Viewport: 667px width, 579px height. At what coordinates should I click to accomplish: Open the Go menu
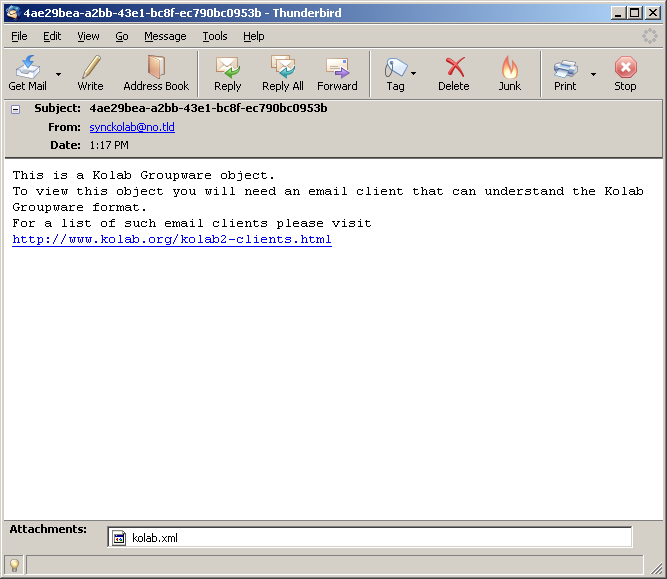coord(122,37)
